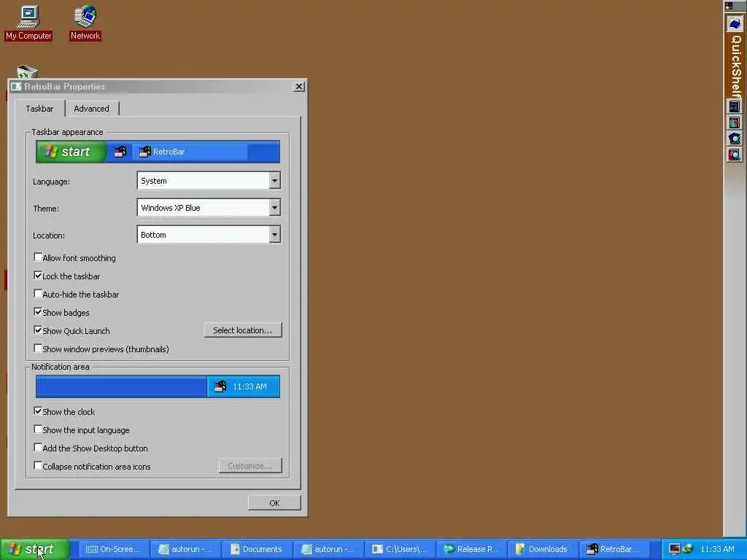Enable Collapse notification area icons
The image size is (747, 560).
[38, 466]
